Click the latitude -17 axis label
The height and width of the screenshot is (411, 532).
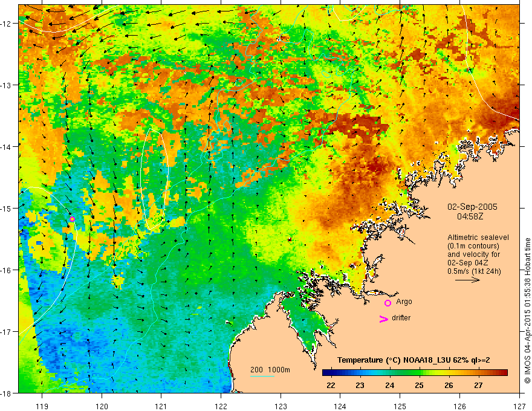[x=6, y=332]
